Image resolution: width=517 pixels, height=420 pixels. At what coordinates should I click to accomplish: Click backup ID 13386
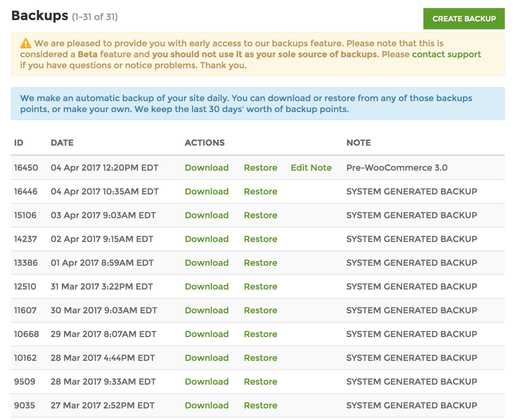(26, 263)
